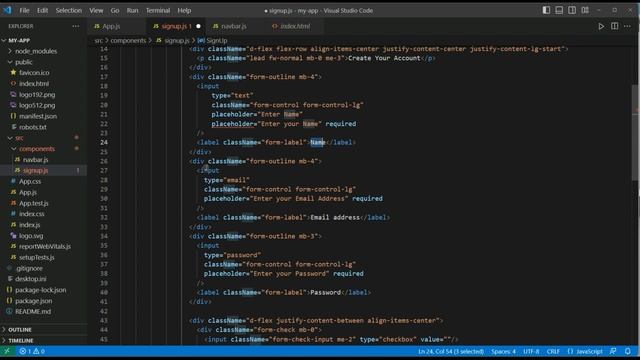Click the components breadcrumb
Viewport: 640px width, 360px height.
point(128,40)
